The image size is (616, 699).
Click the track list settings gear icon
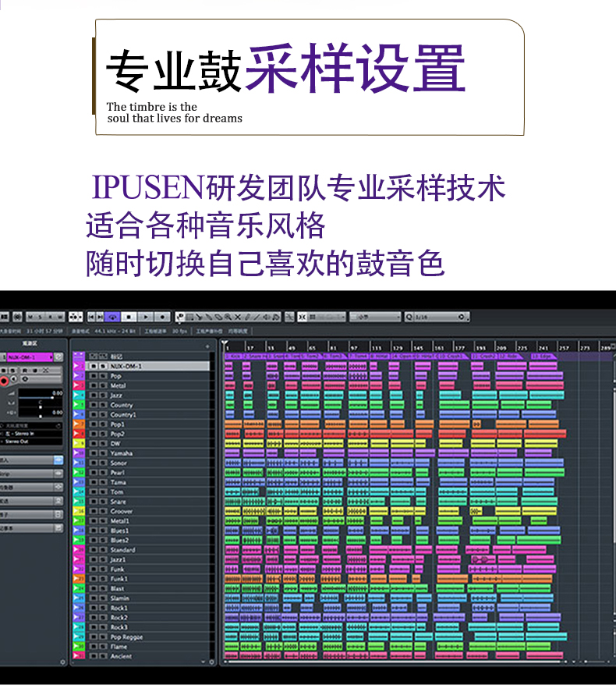click(x=212, y=662)
